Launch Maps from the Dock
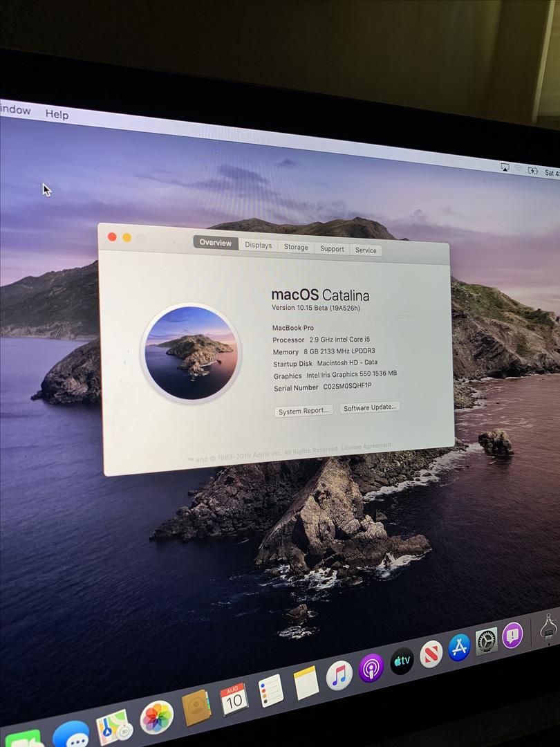560x747 pixels. [114, 727]
